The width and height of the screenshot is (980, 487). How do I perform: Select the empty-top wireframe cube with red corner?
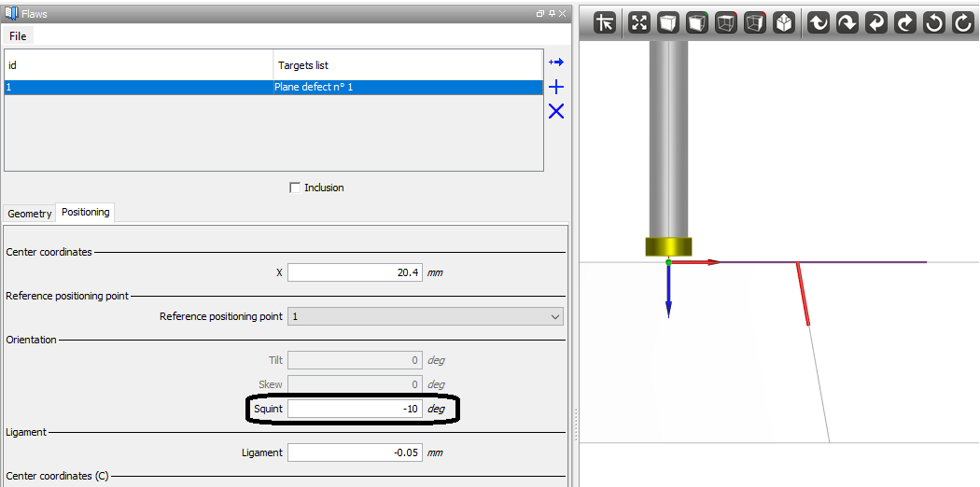(x=755, y=23)
